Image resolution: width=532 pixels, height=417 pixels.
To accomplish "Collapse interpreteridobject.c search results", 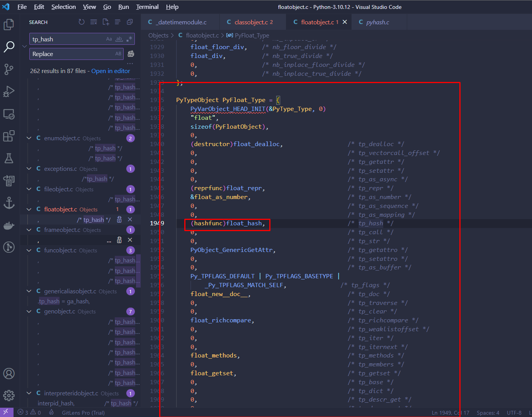I will [29, 393].
